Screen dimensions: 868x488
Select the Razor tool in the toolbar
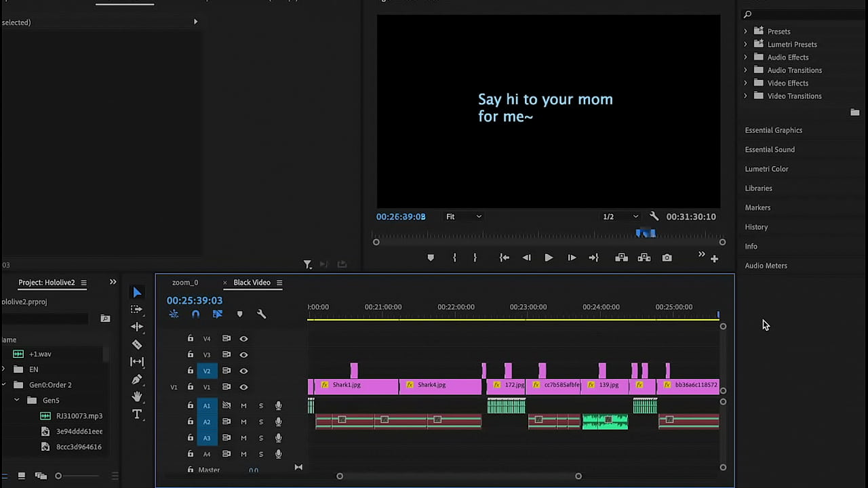[137, 344]
